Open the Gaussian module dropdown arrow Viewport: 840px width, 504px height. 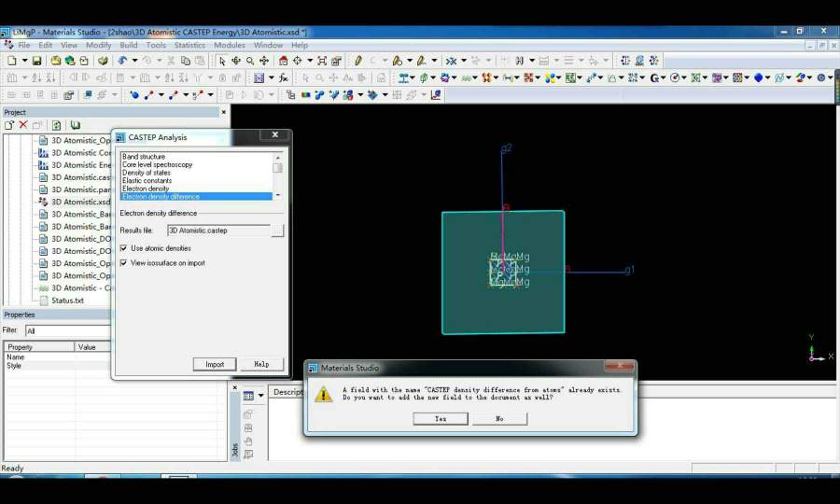[664, 78]
